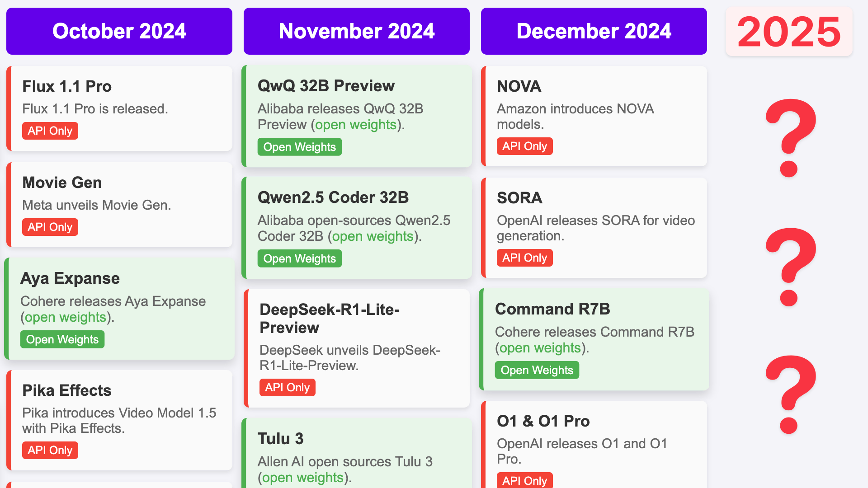
Task: Click API Only tag on Flux 1.1 Pro
Action: 50,131
